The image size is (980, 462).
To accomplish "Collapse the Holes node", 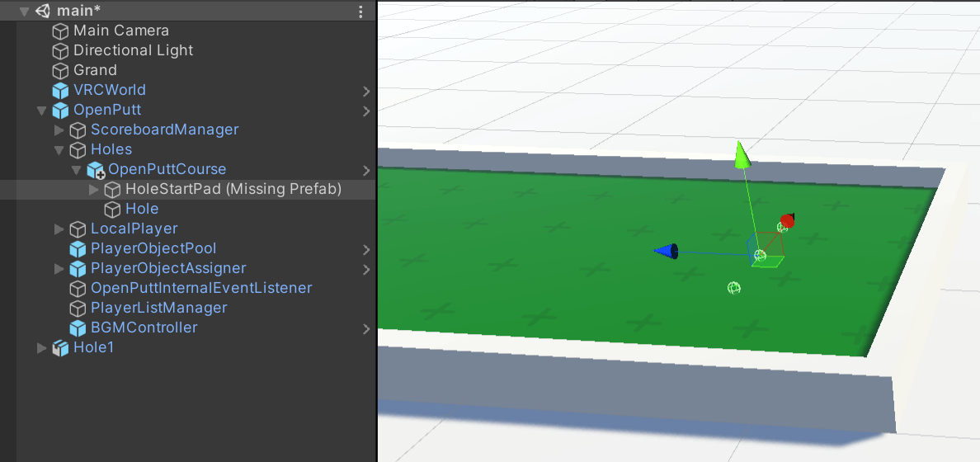I will 59,150.
